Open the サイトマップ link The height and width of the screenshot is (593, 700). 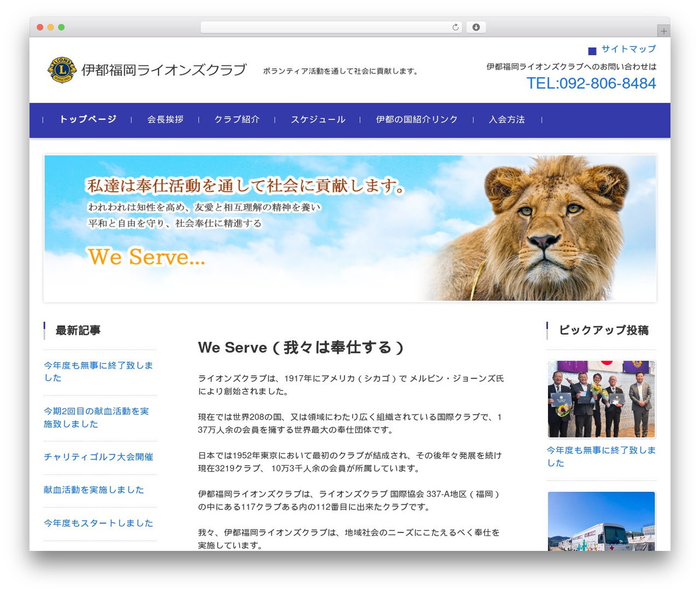(x=628, y=49)
